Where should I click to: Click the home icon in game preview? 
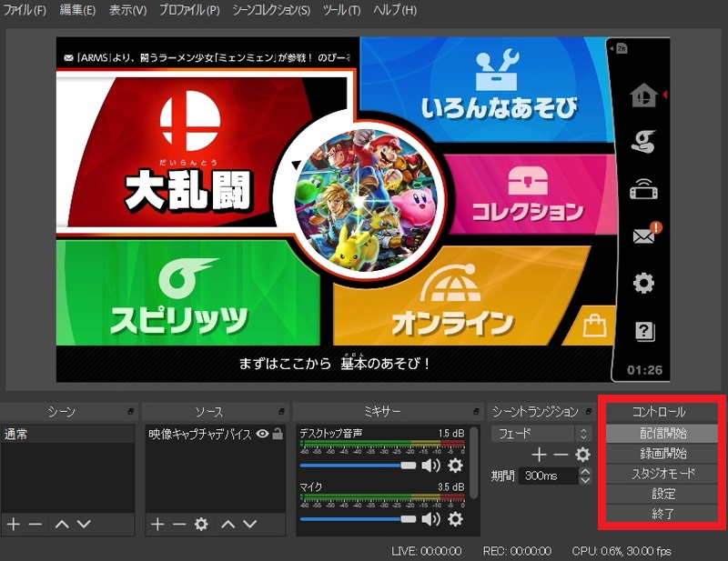[x=643, y=95]
